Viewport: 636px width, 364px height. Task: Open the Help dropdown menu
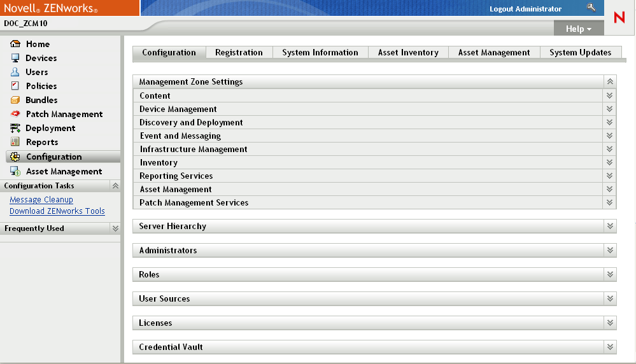tap(579, 29)
